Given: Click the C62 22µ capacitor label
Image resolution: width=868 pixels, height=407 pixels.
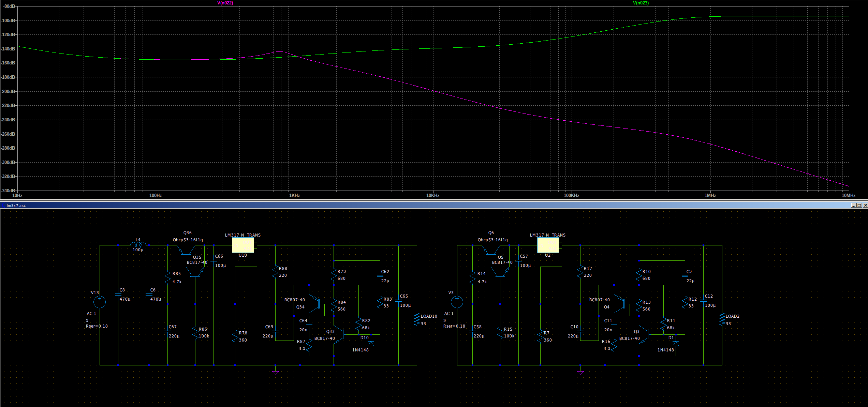Looking at the screenshot, I should pos(385,276).
